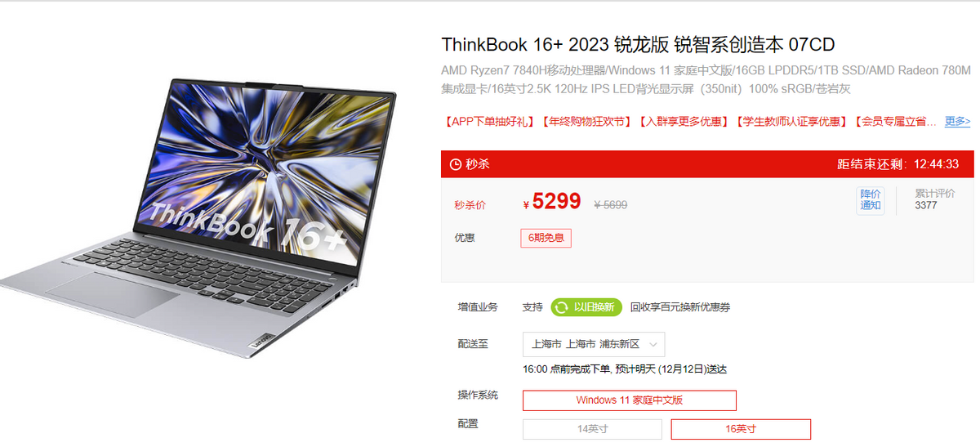Screen dimensions: 980x447
Task: Click the clock icon beside 秒杀
Action: click(x=456, y=164)
